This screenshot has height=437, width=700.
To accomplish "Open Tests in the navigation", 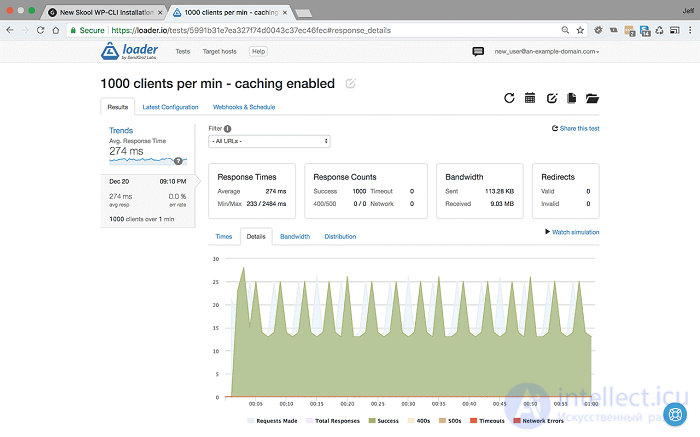I will [183, 51].
